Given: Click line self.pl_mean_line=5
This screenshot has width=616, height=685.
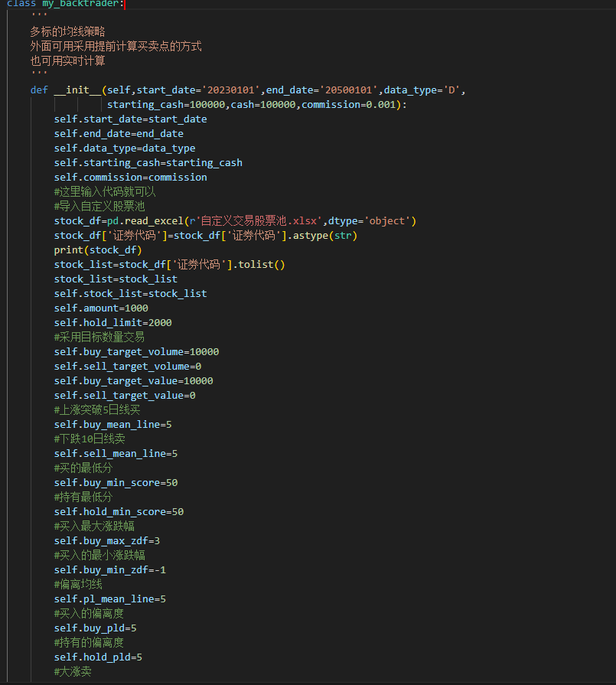Looking at the screenshot, I should 109,599.
